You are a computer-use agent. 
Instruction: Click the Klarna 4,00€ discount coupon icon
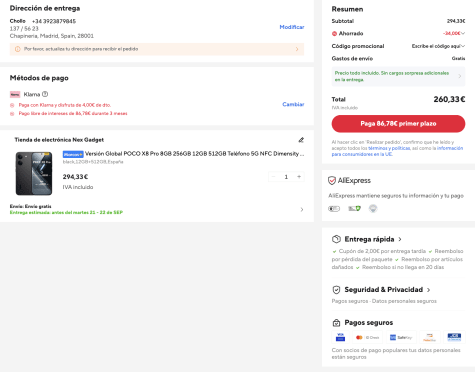pos(12,105)
